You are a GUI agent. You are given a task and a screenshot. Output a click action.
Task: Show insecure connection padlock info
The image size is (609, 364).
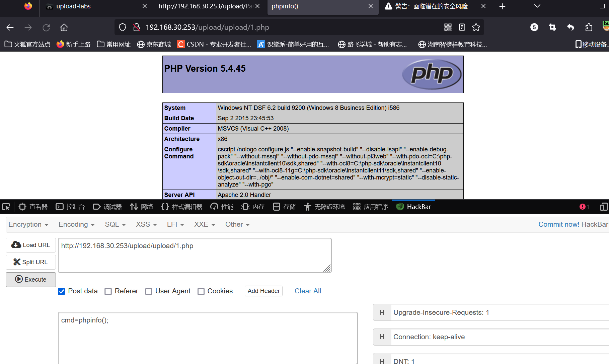point(136,27)
